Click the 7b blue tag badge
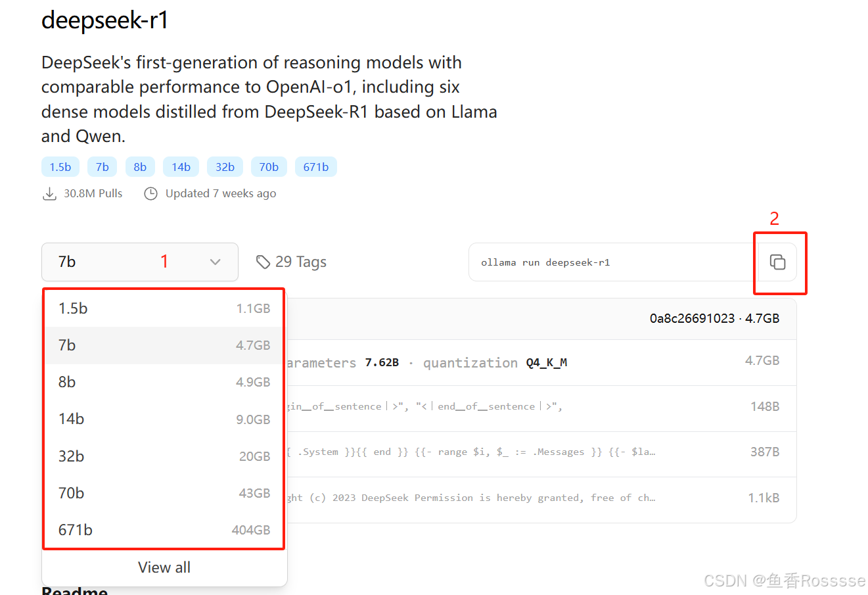Viewport: 868px width, 595px height. tap(103, 167)
